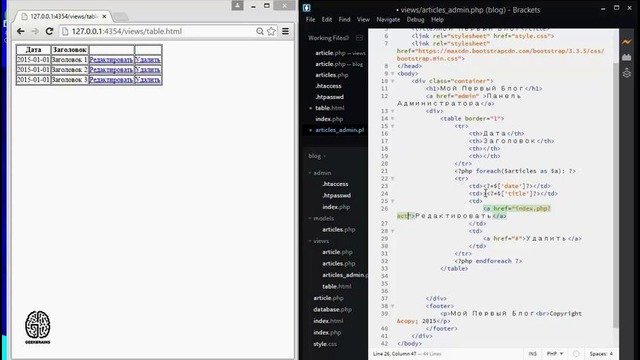Toggle the INS insert mode indicator
This screenshot has height=360, width=640.
533,353
